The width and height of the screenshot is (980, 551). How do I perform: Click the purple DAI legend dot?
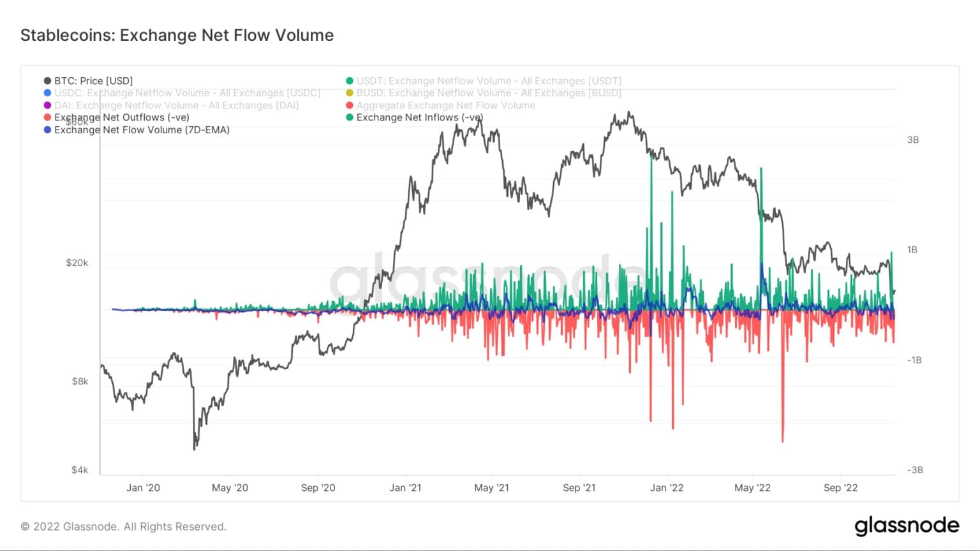point(47,105)
